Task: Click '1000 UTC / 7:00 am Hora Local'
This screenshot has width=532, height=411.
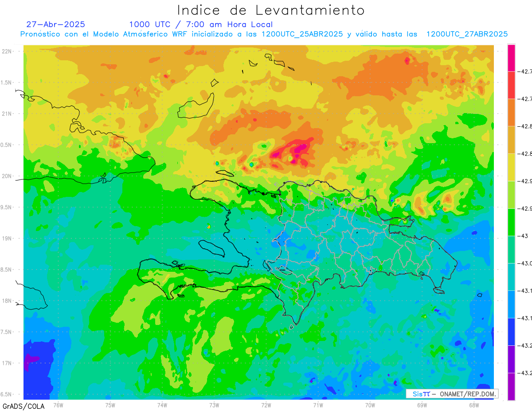Action: [x=201, y=24]
